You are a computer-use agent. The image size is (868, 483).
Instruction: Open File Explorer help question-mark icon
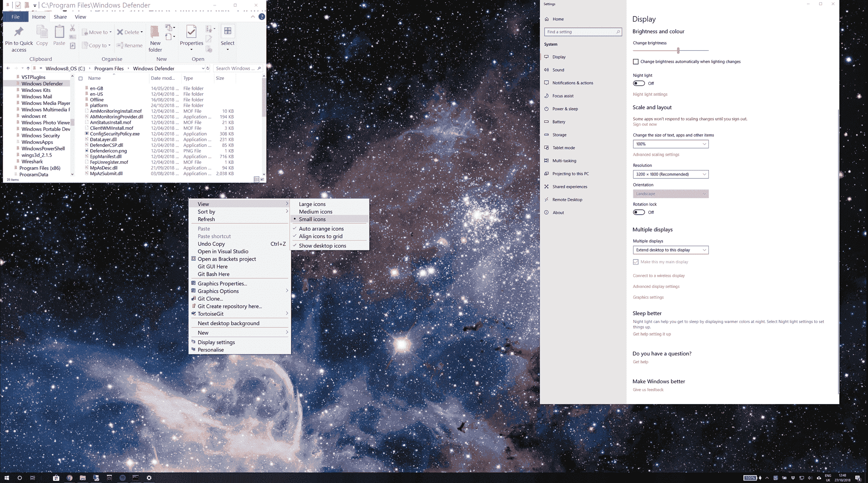262,17
